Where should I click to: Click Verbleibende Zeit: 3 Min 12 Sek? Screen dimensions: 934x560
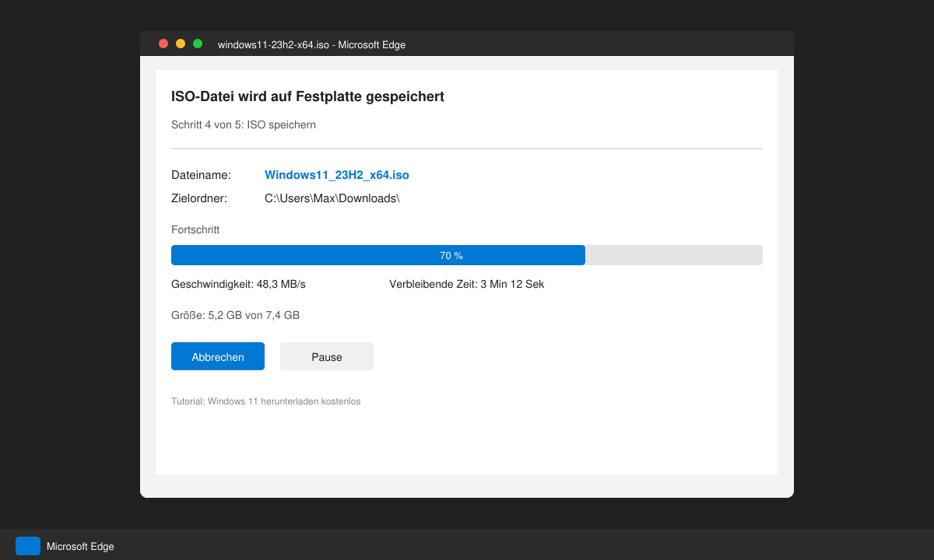click(x=467, y=284)
